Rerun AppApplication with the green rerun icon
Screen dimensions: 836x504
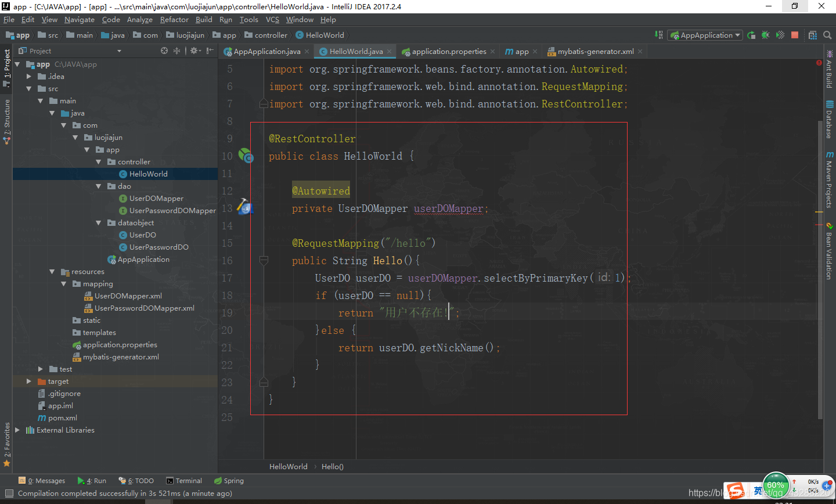point(751,35)
